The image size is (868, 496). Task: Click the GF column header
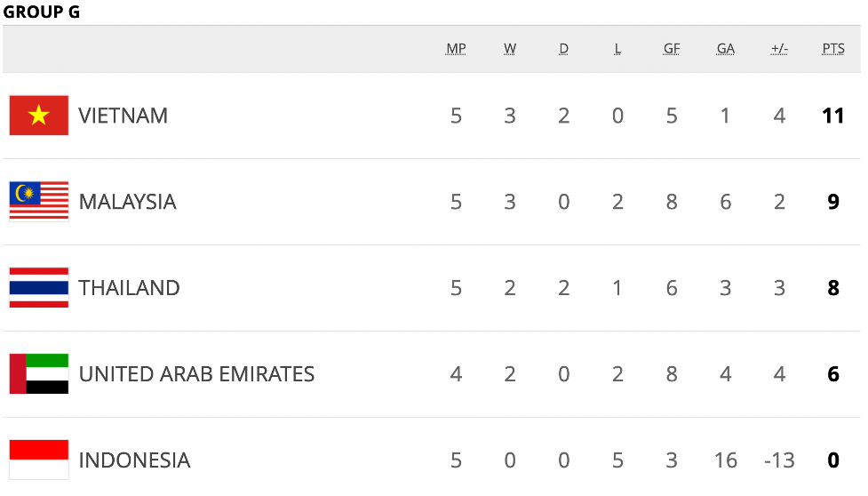(x=672, y=49)
